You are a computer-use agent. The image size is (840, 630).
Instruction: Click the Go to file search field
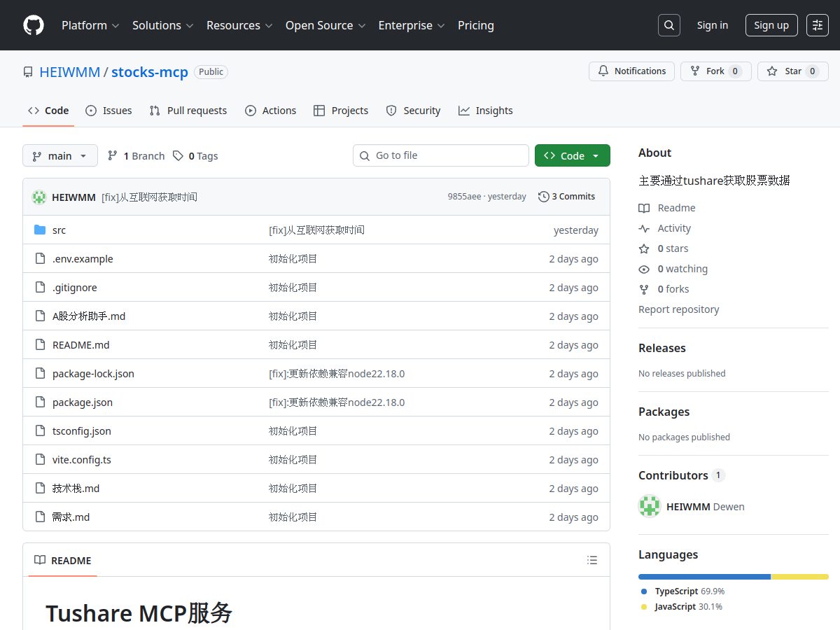click(448, 155)
